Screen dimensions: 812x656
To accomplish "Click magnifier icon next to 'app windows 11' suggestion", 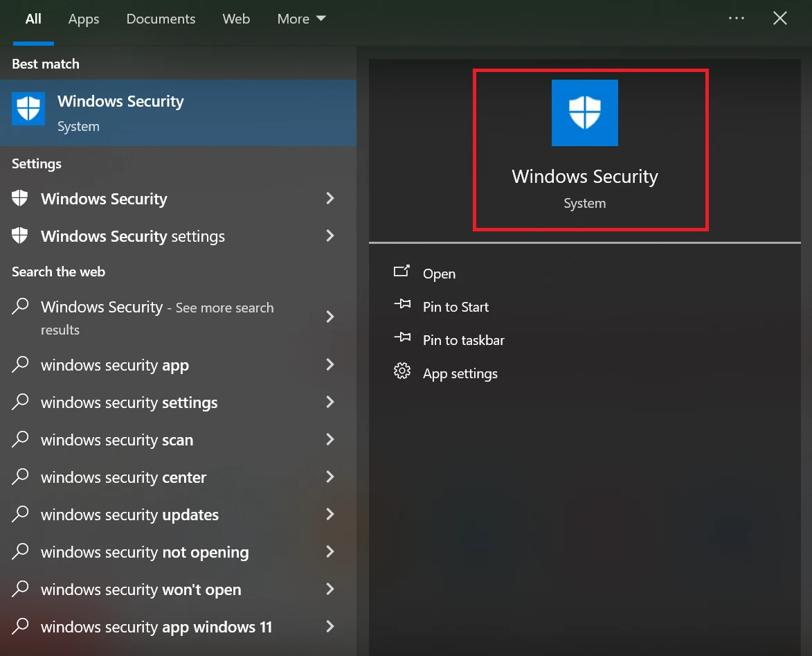I will (x=20, y=626).
